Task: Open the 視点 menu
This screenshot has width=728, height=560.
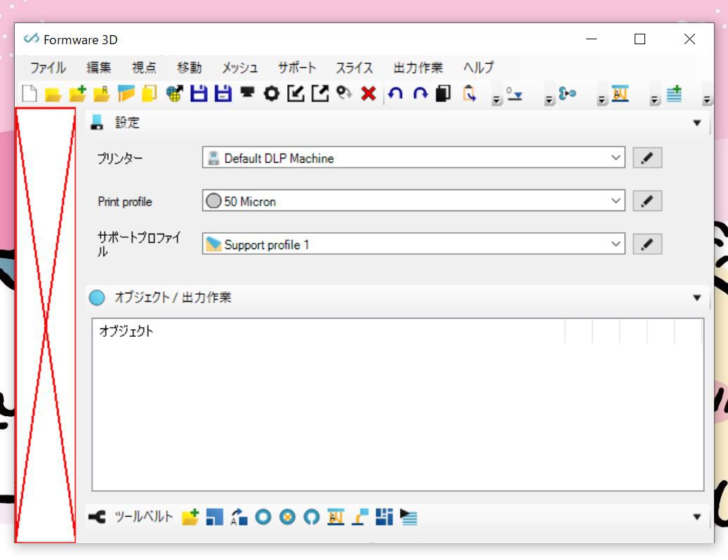Action: pyautogui.click(x=144, y=68)
